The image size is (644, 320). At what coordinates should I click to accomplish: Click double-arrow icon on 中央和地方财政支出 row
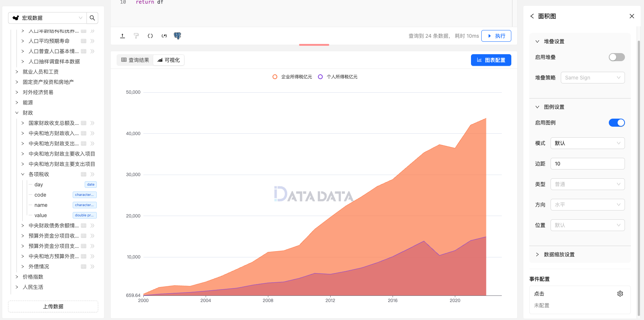point(92,144)
